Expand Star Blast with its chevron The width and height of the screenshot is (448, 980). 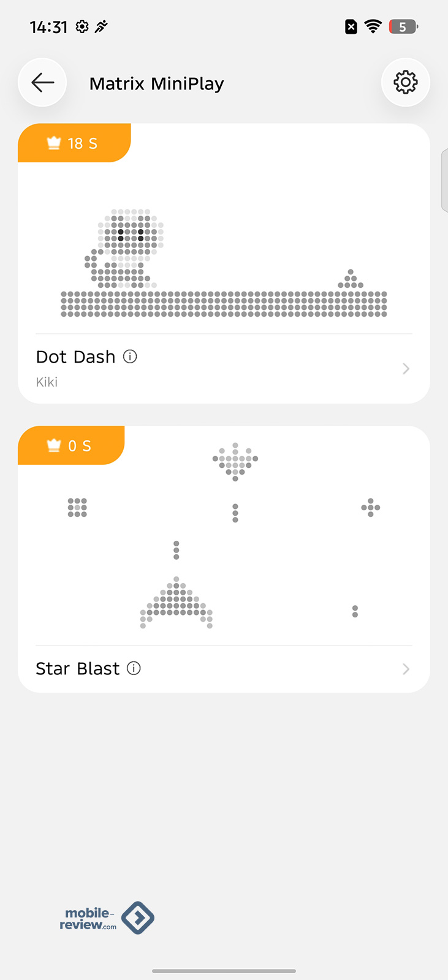(406, 669)
